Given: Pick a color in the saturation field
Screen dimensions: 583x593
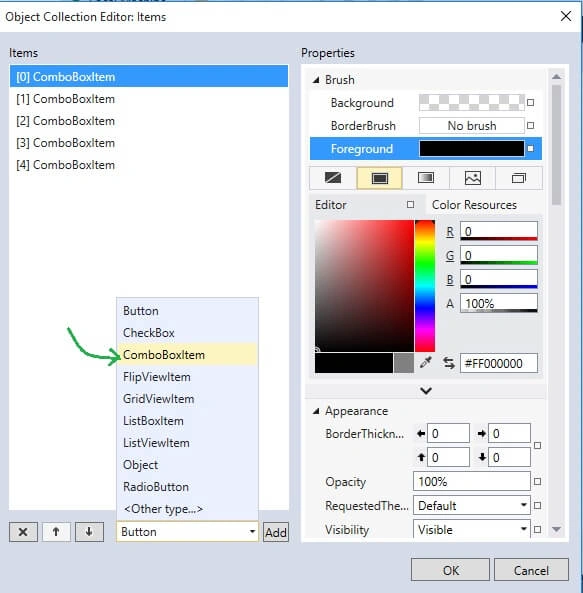Looking at the screenshot, I should (364, 286).
